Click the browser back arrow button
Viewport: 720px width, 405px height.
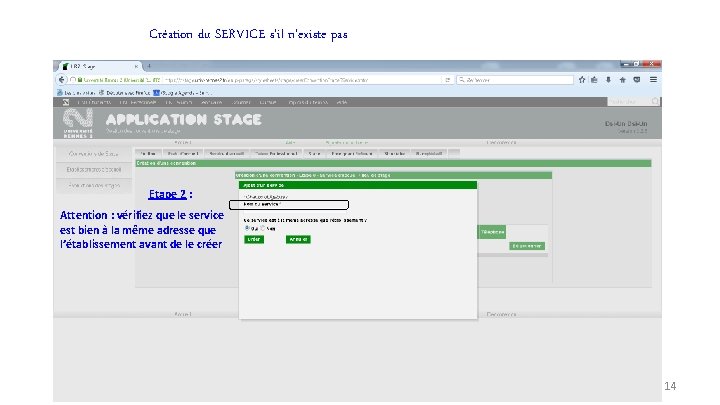62,80
